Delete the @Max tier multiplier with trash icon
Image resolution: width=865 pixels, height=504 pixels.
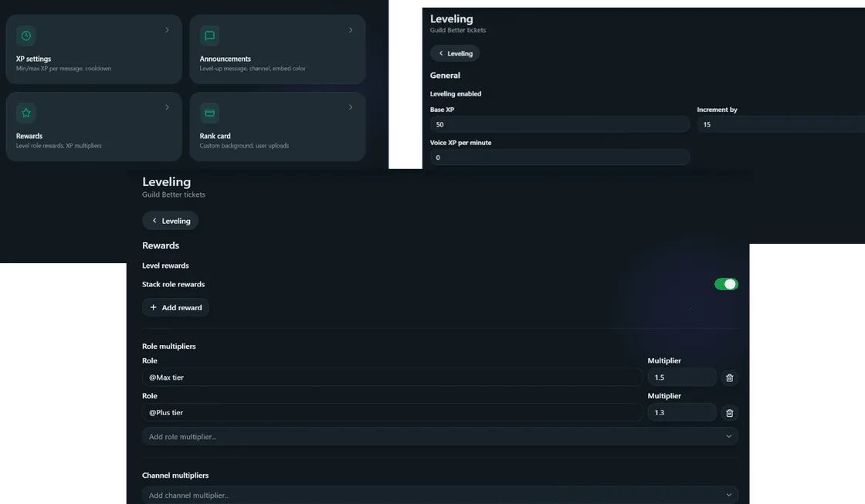[729, 377]
